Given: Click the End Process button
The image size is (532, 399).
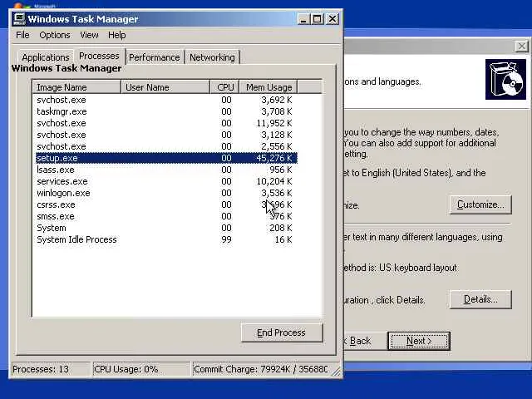Looking at the screenshot, I should coord(281,332).
